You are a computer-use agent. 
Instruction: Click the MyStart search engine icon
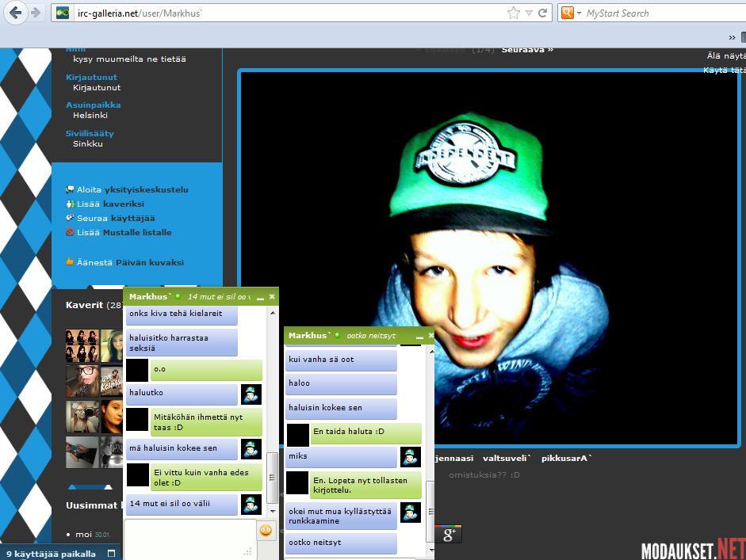pos(567,13)
